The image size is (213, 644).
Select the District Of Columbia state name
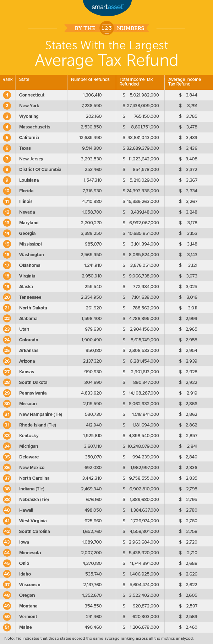point(40,170)
